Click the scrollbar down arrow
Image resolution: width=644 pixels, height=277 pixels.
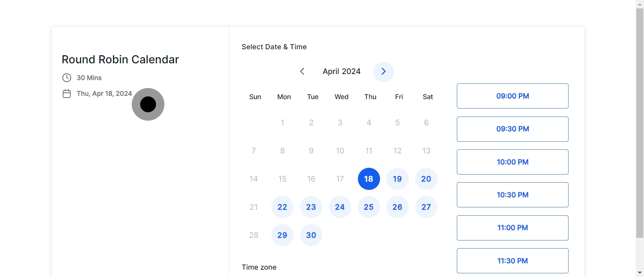[x=640, y=273]
